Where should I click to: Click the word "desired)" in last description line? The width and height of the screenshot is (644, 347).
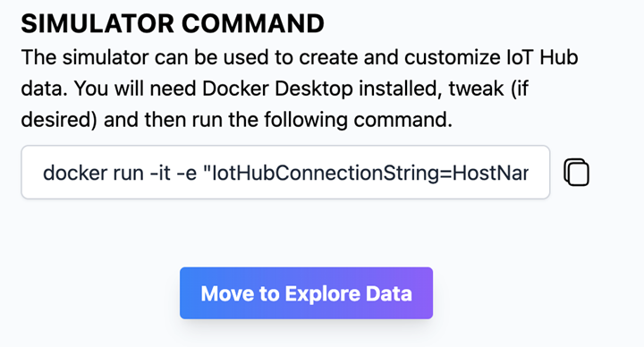[x=59, y=120]
